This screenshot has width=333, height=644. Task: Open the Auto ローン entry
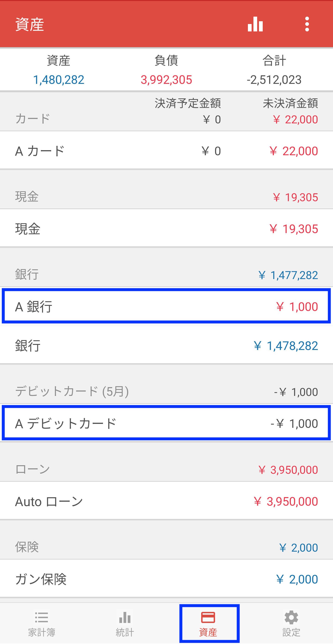[166, 501]
